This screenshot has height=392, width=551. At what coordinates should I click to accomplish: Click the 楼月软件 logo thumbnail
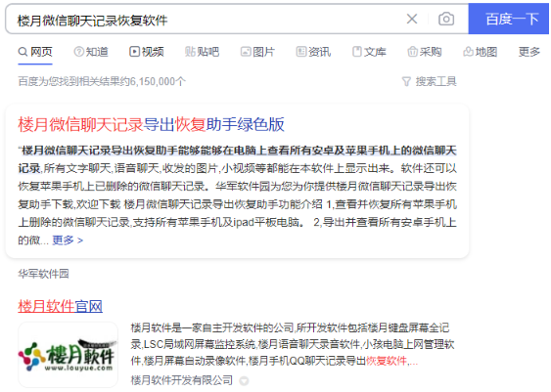(x=68, y=355)
